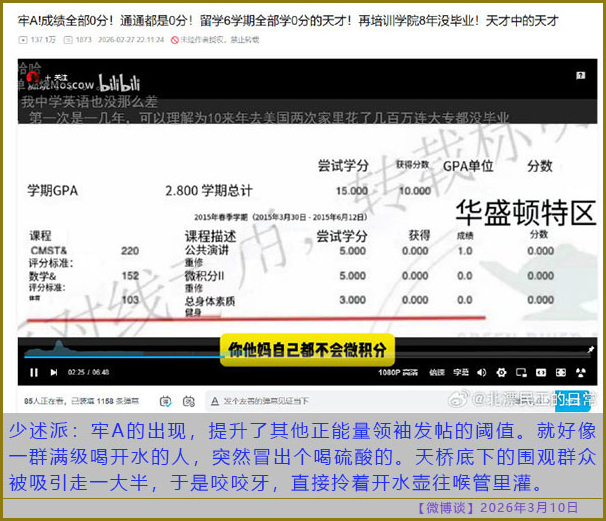606x521 pixels.
Task: Pause the video with the pause button
Action: pos(34,372)
